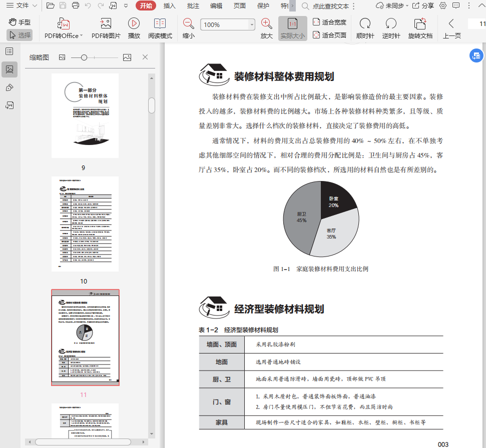This screenshot has height=448, width=486.
Task: Rotate view 顺时针 clockwise
Action: tap(365, 28)
